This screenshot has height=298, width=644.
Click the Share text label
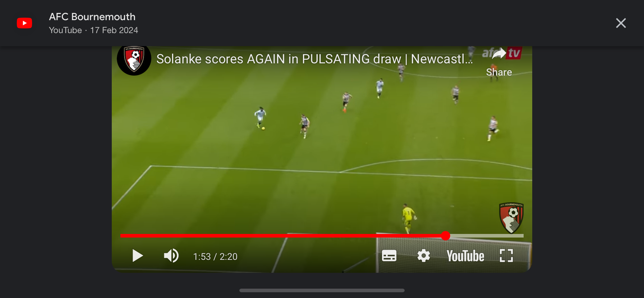[x=499, y=72]
